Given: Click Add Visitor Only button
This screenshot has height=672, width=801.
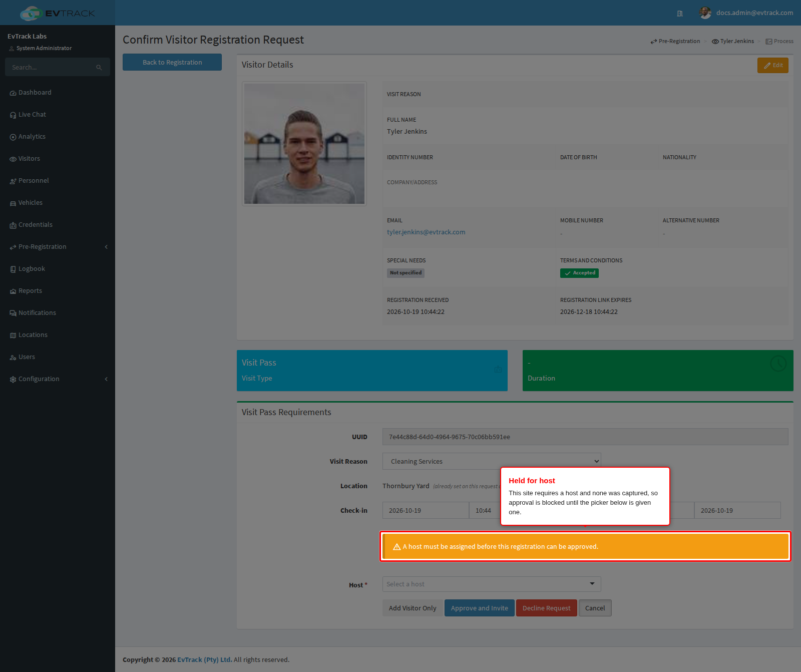Looking at the screenshot, I should pyautogui.click(x=413, y=608).
